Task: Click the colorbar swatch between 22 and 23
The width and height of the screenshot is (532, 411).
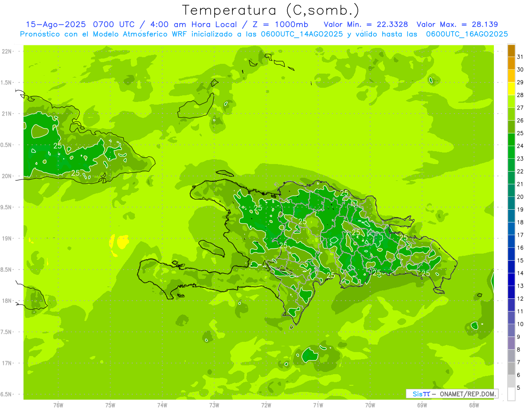Action: pos(511,165)
